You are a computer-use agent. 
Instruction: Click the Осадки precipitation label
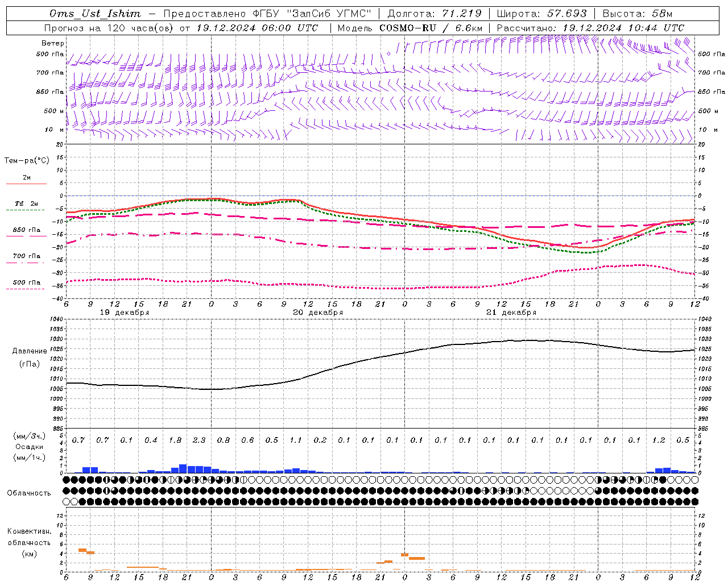pyautogui.click(x=30, y=447)
